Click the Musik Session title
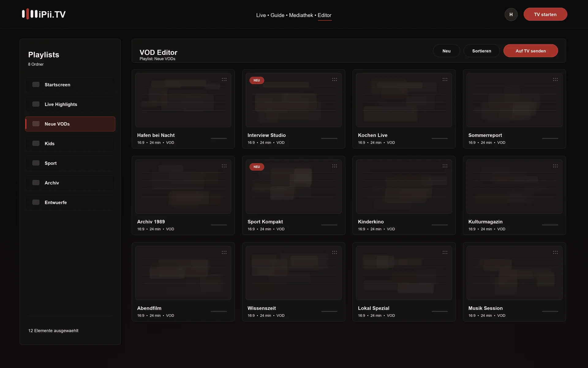588x368 pixels. click(485, 308)
